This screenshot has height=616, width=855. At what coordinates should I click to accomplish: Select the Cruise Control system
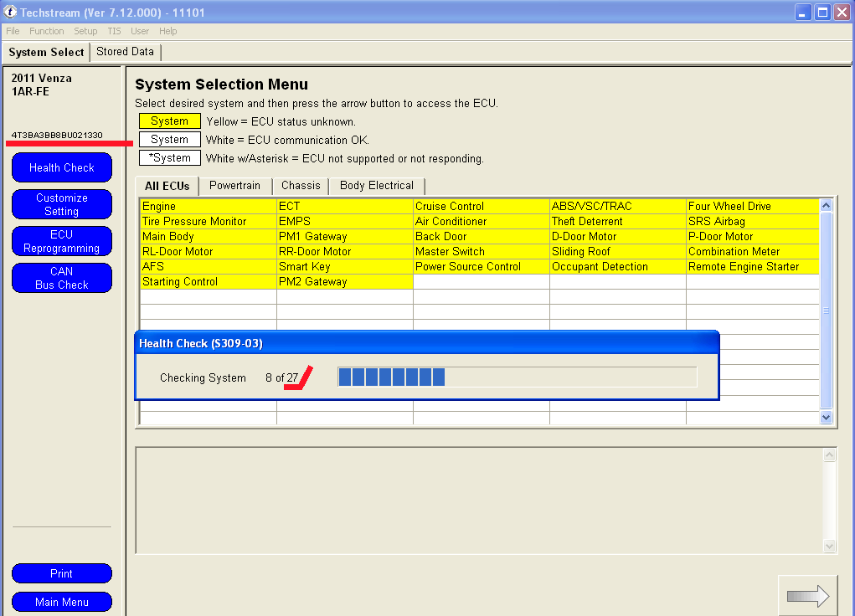tap(482, 206)
